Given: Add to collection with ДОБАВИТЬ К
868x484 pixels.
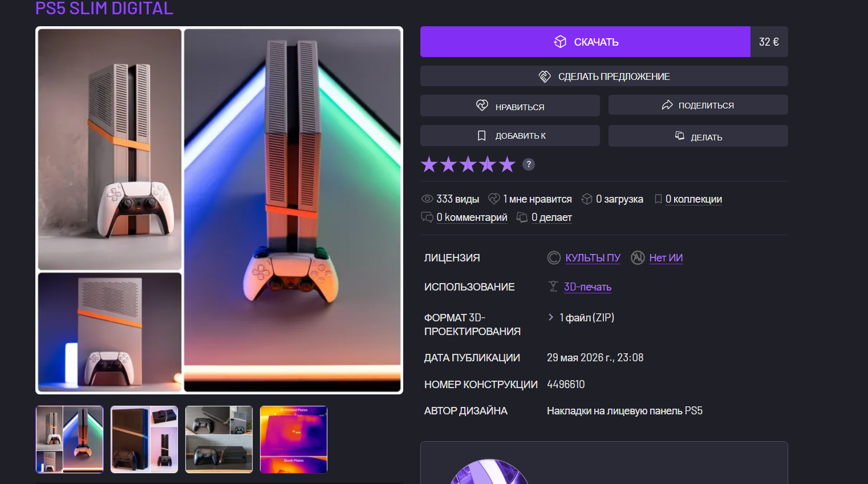Looking at the screenshot, I should (510, 136).
